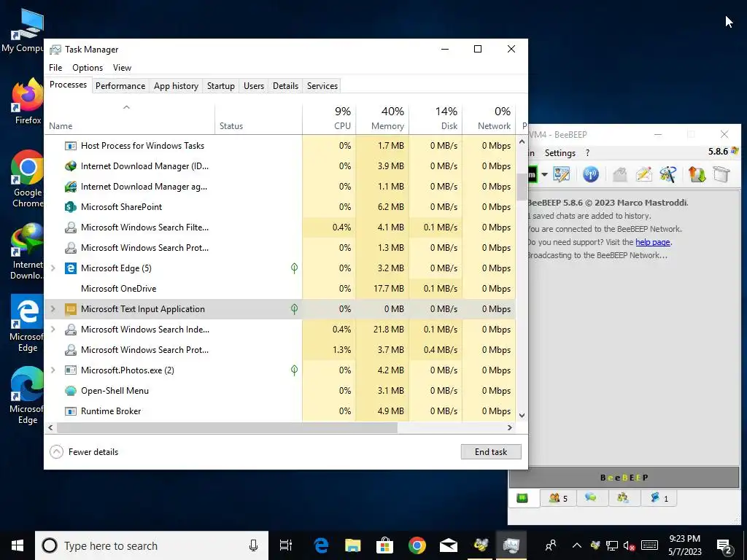Select the Runtime Broker process
The height and width of the screenshot is (560, 747).
pos(279,411)
